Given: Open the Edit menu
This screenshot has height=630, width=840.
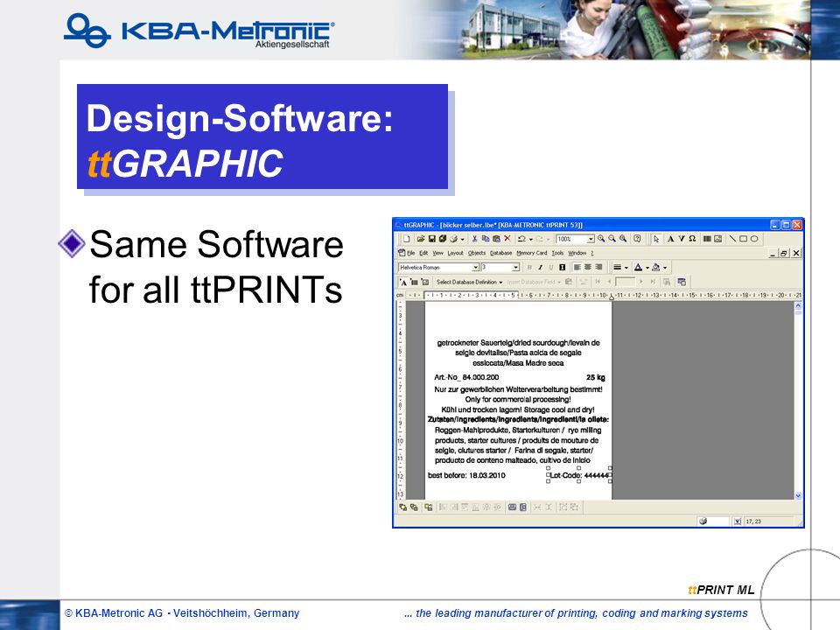Looking at the screenshot, I should tap(423, 253).
